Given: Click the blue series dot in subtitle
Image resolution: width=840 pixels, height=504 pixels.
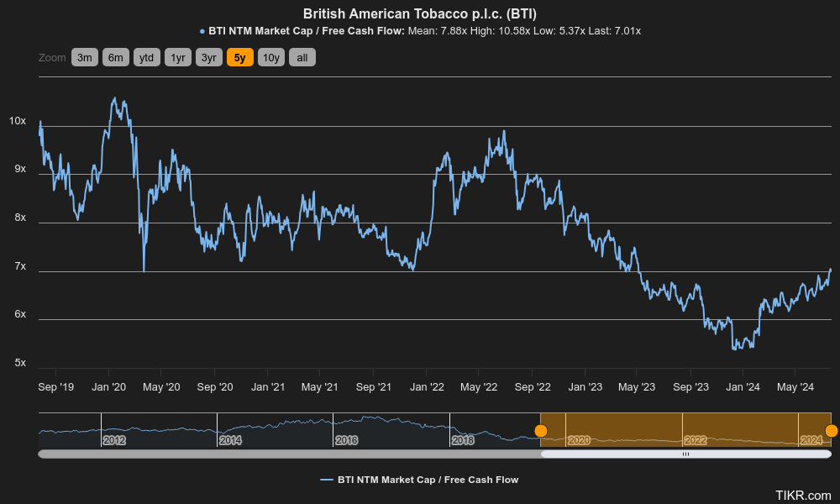Looking at the screenshot, I should (x=202, y=32).
